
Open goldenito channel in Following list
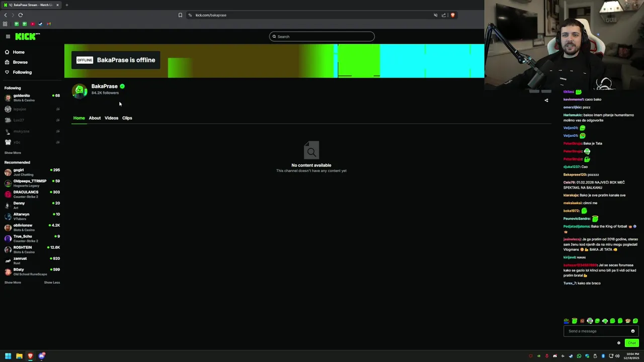[x=32, y=98]
